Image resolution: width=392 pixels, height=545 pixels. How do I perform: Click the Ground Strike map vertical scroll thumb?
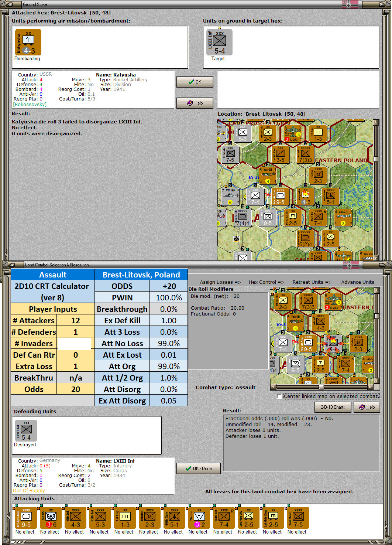(376, 159)
